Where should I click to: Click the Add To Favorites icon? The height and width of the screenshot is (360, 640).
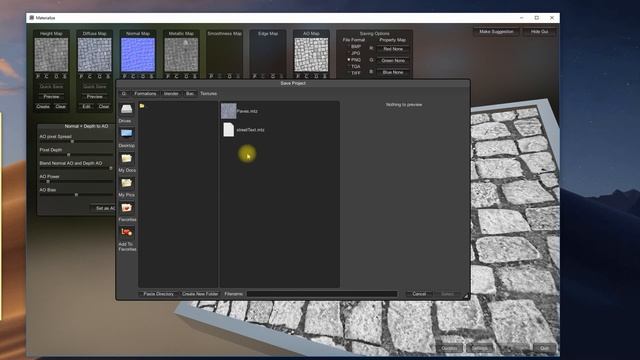tap(127, 232)
